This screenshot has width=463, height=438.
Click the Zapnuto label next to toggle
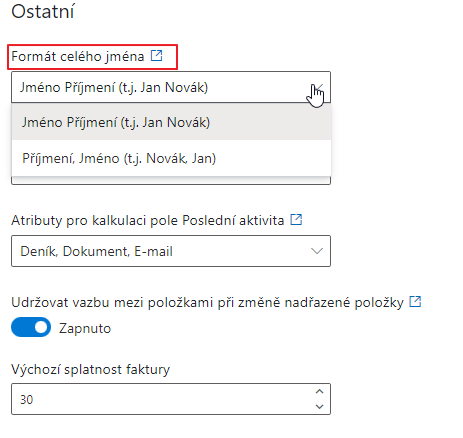85,329
